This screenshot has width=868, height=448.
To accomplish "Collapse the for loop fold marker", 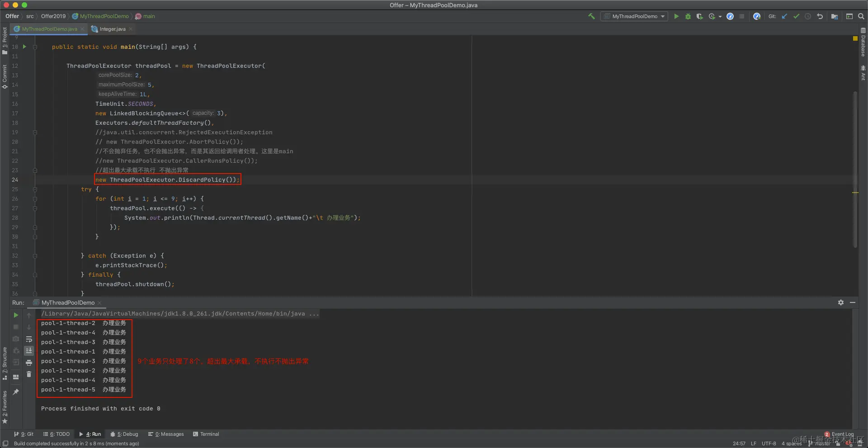I will click(x=35, y=199).
